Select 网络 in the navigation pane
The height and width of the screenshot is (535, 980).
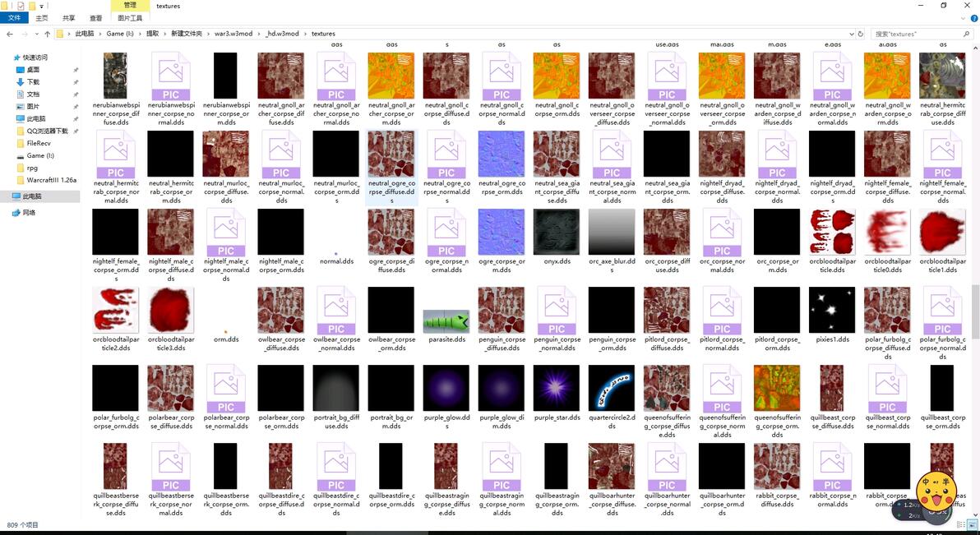(x=29, y=213)
